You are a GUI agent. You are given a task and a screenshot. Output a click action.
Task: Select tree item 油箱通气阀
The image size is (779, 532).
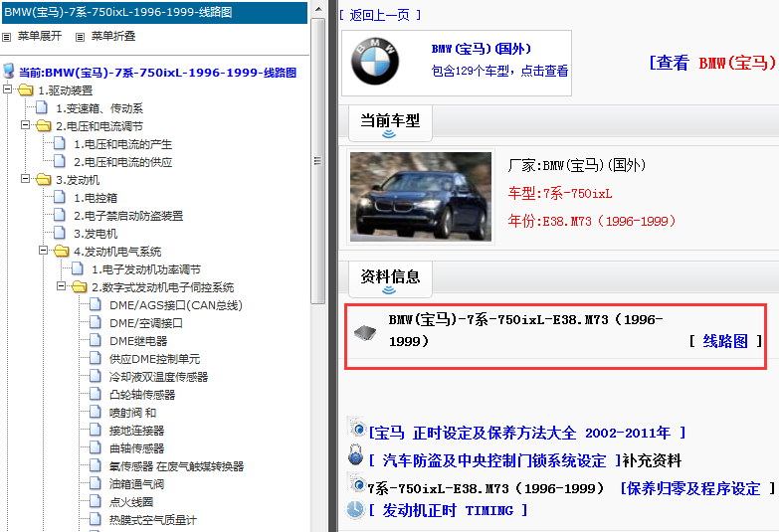point(136,484)
